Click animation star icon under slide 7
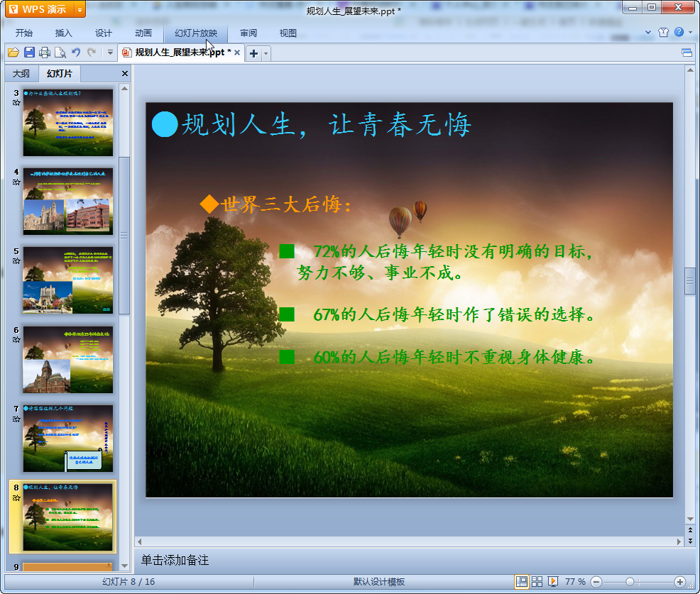Screen dimensions: 700x594 [16, 419]
